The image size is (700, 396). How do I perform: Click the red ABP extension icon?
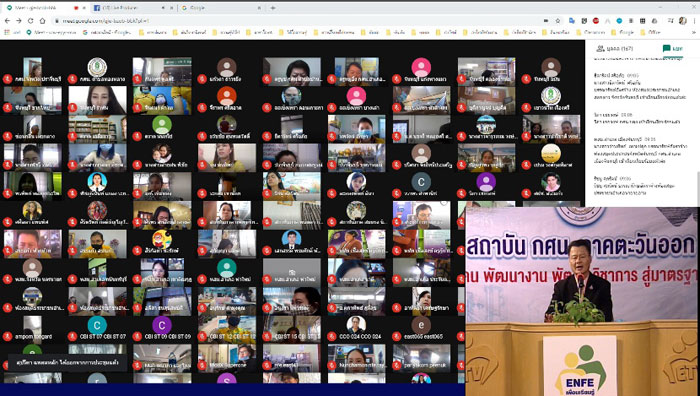coord(596,21)
